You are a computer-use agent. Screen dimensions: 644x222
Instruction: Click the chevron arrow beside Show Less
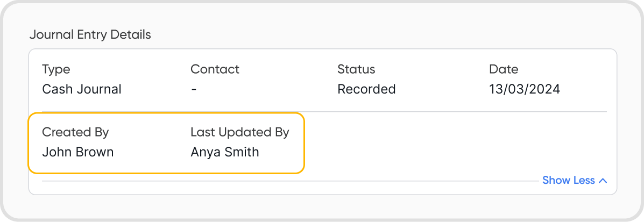click(603, 181)
